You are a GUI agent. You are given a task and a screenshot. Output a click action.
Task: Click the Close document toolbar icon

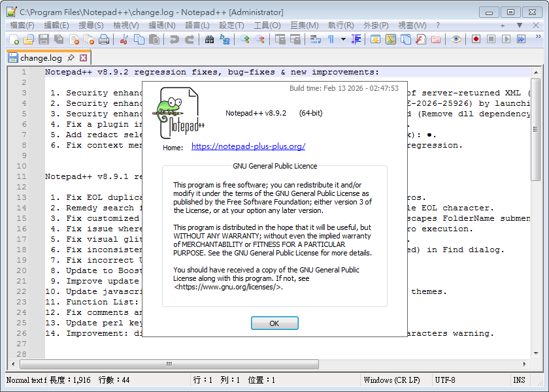click(x=74, y=39)
